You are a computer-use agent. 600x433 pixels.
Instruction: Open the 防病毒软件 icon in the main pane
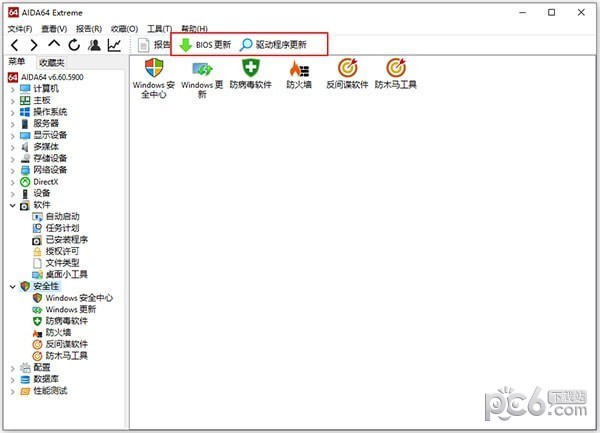[251, 74]
